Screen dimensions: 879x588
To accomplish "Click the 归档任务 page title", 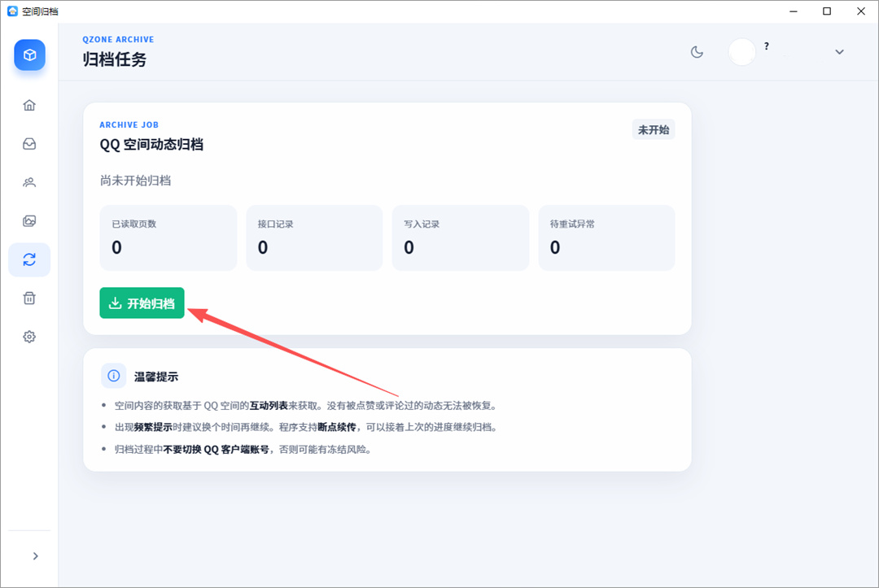I will coord(115,59).
